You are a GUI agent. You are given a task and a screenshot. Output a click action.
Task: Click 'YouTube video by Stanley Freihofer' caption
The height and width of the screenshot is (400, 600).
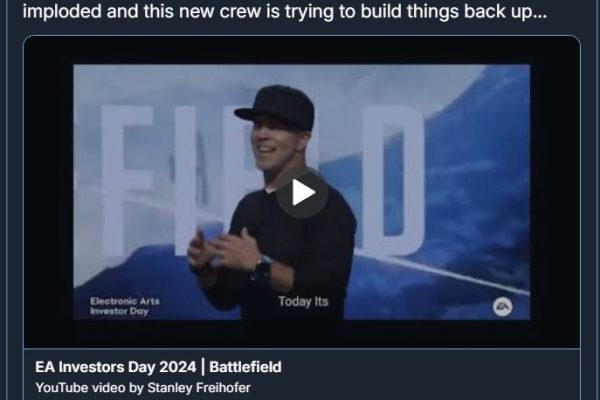(143, 388)
